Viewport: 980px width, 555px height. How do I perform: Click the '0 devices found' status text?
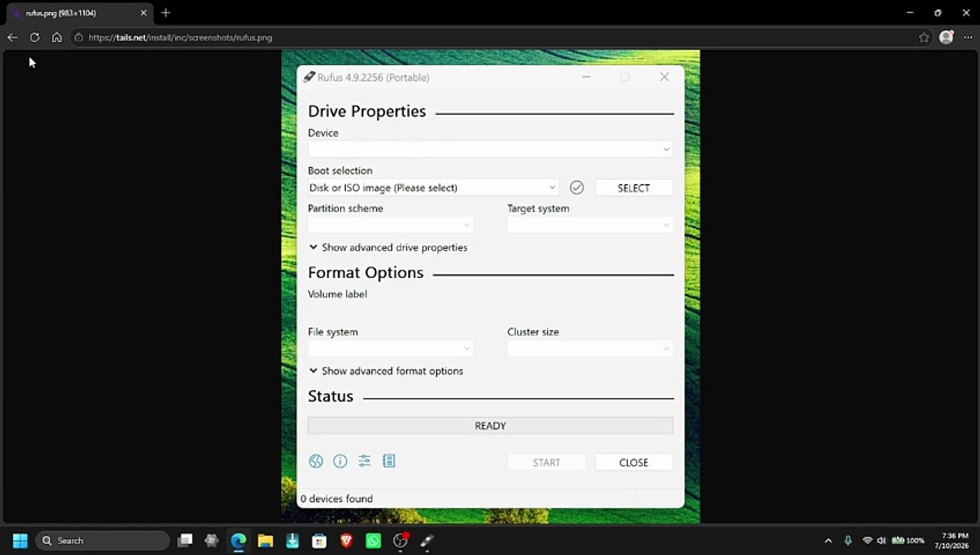[x=337, y=499]
